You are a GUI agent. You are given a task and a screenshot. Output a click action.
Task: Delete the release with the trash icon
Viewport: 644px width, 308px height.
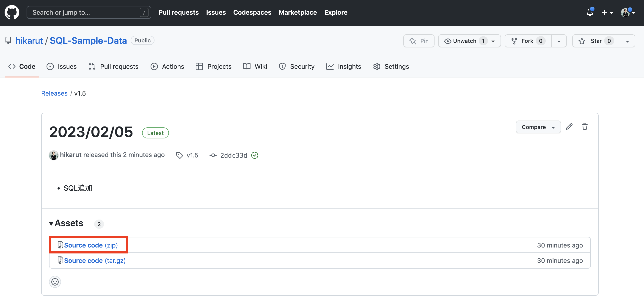click(x=584, y=126)
